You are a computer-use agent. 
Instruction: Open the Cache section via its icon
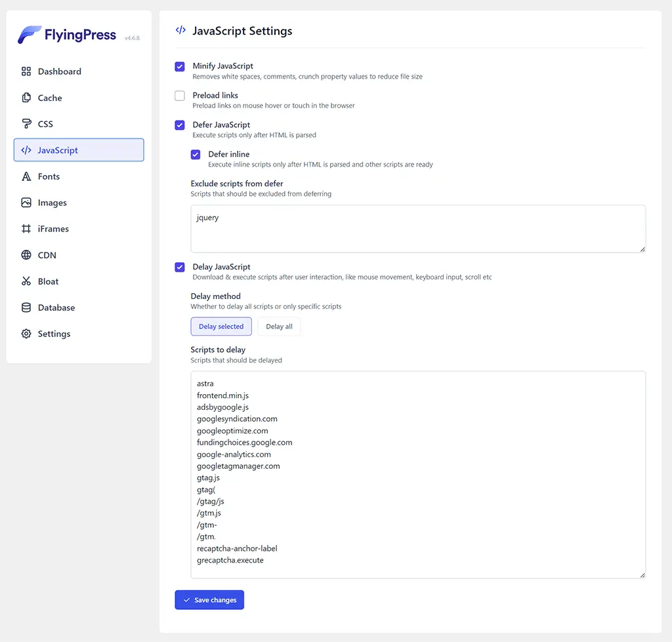[x=27, y=98]
